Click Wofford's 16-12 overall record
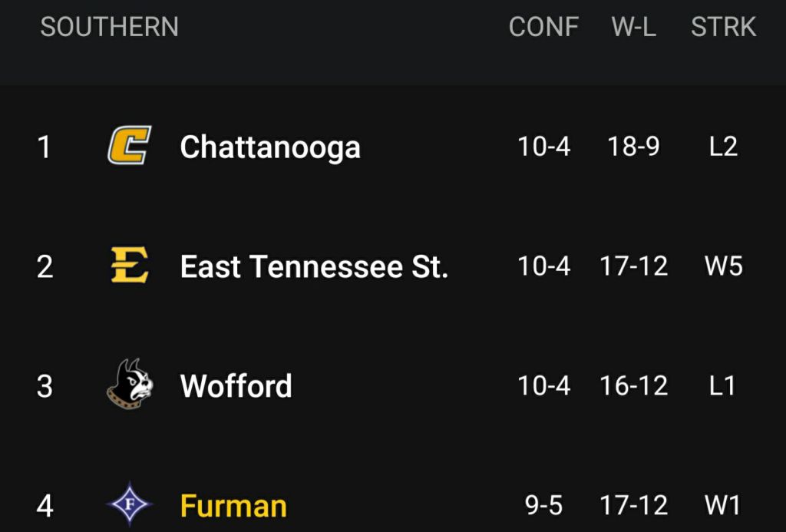 pos(634,385)
